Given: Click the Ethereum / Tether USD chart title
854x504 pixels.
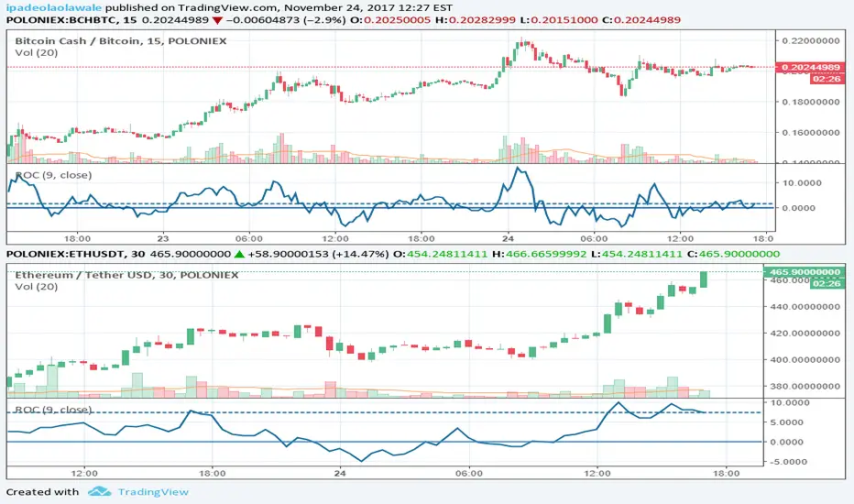Looking at the screenshot, I should [126, 275].
